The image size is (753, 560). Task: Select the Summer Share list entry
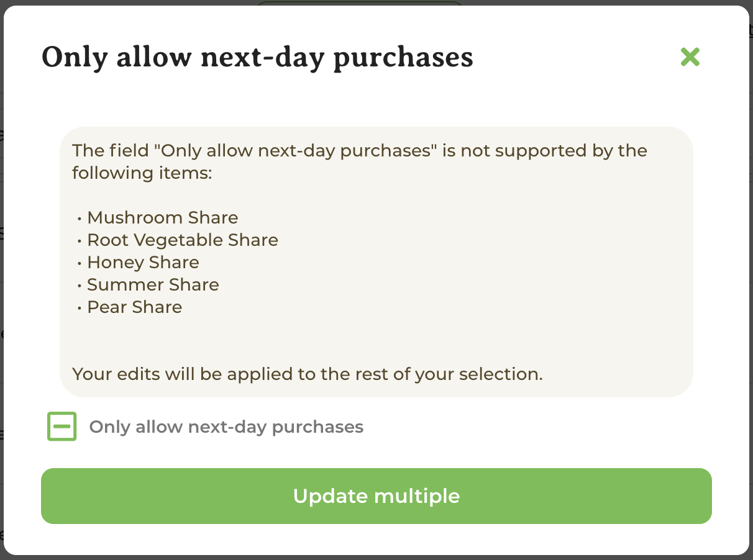click(x=153, y=284)
